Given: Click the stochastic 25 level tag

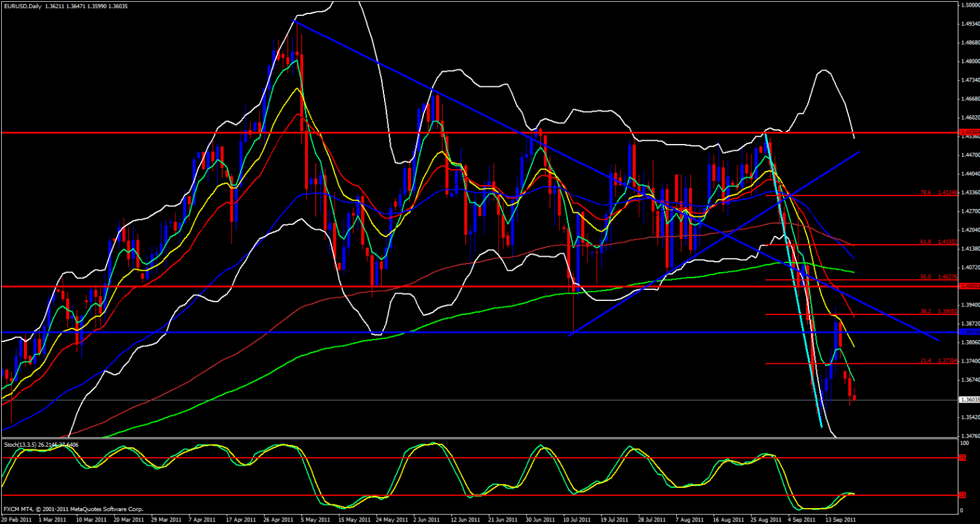Looking at the screenshot, I should [962, 495].
